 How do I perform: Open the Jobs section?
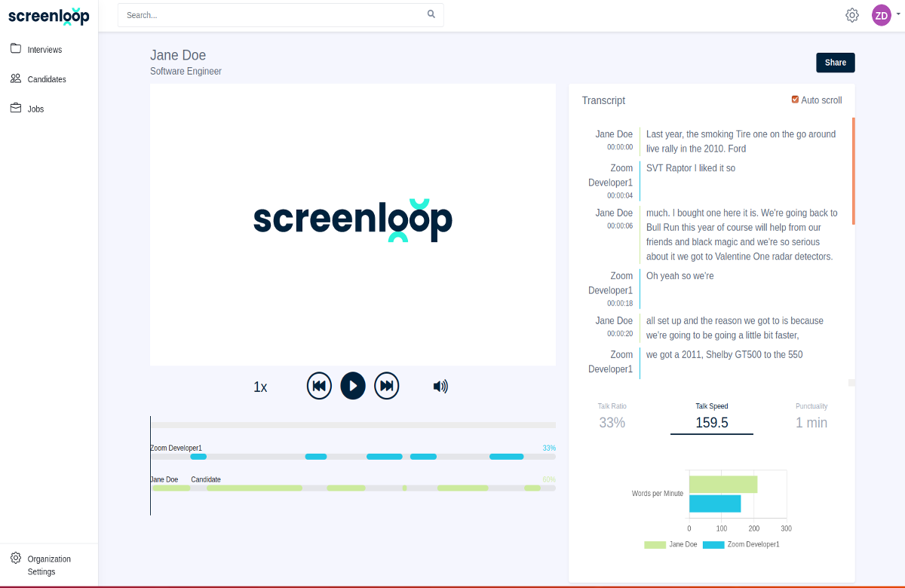click(35, 109)
